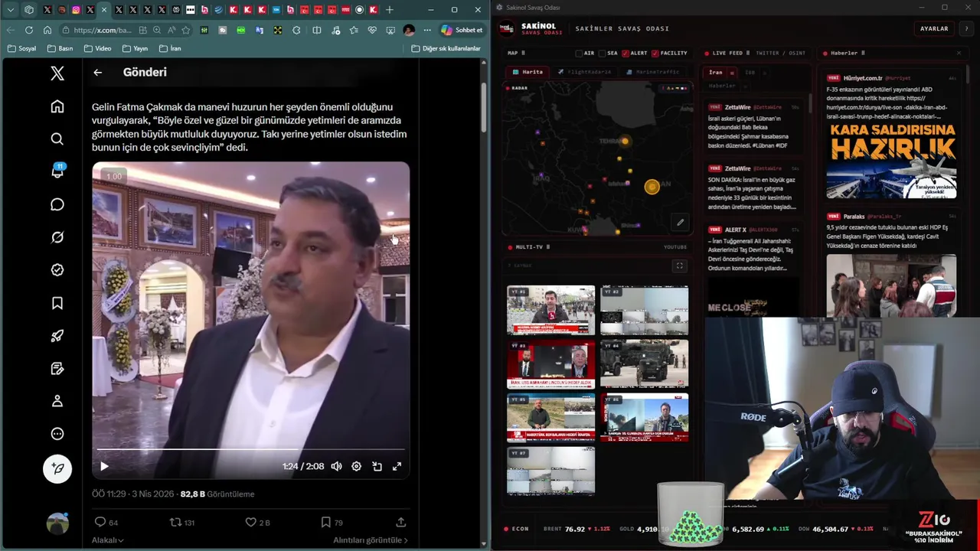The height and width of the screenshot is (551, 980).
Task: Open the İran bookmarks folder
Action: (170, 48)
